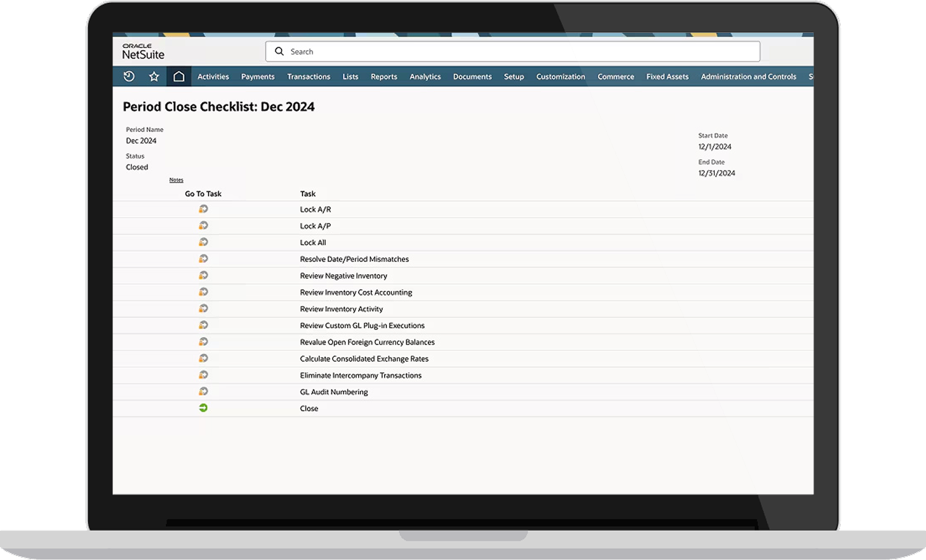Click the search magnifier icon
926x560 pixels.
click(x=279, y=52)
